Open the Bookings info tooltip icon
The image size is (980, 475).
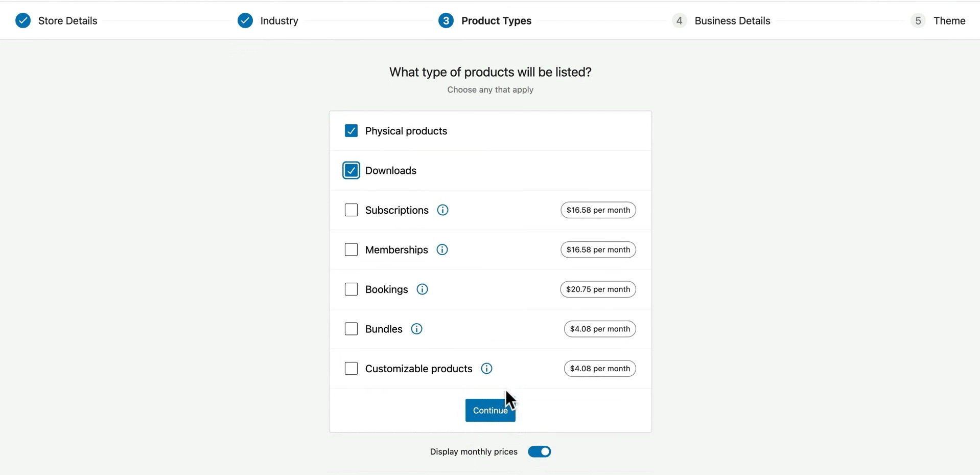(422, 289)
